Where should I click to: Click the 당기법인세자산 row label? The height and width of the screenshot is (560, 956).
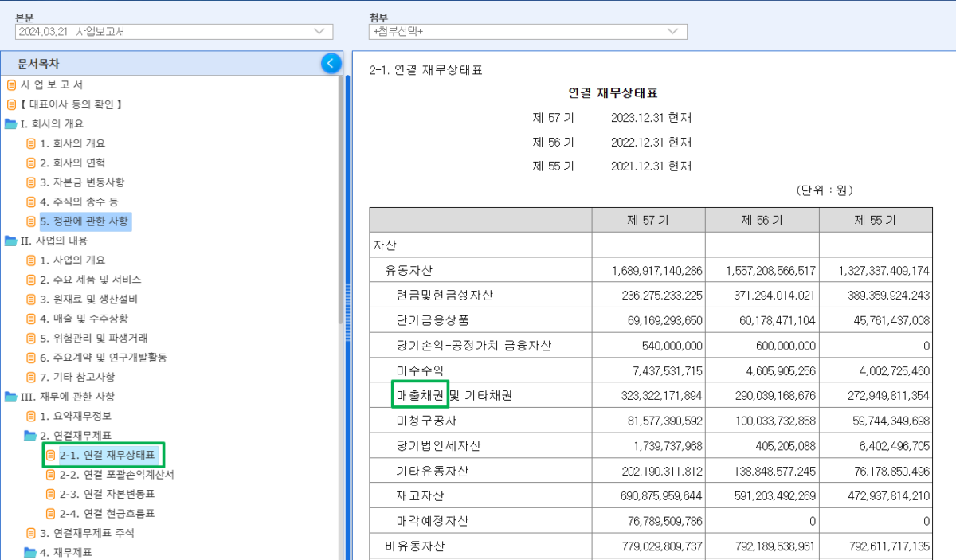click(x=438, y=445)
